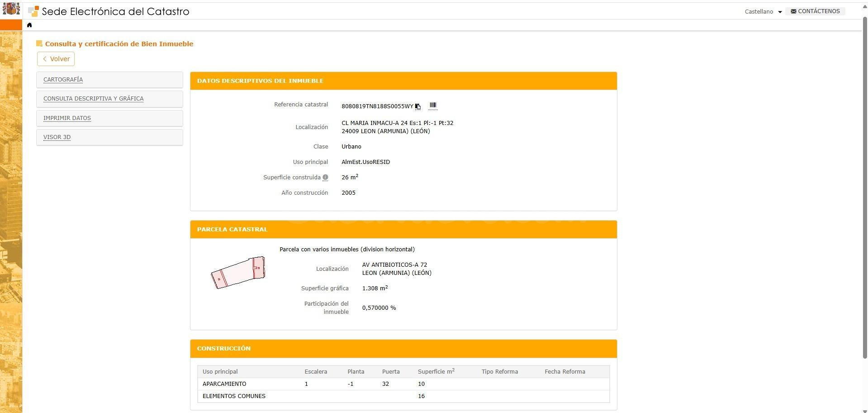The width and height of the screenshot is (868, 413).
Task: Click the Parcela con varios inmuebles text
Action: [347, 250]
